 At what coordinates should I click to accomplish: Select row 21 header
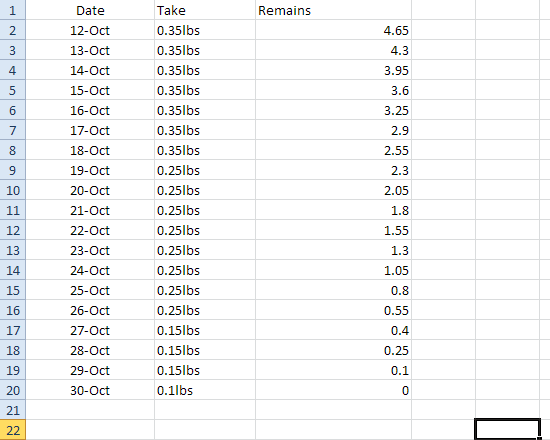[x=13, y=410]
